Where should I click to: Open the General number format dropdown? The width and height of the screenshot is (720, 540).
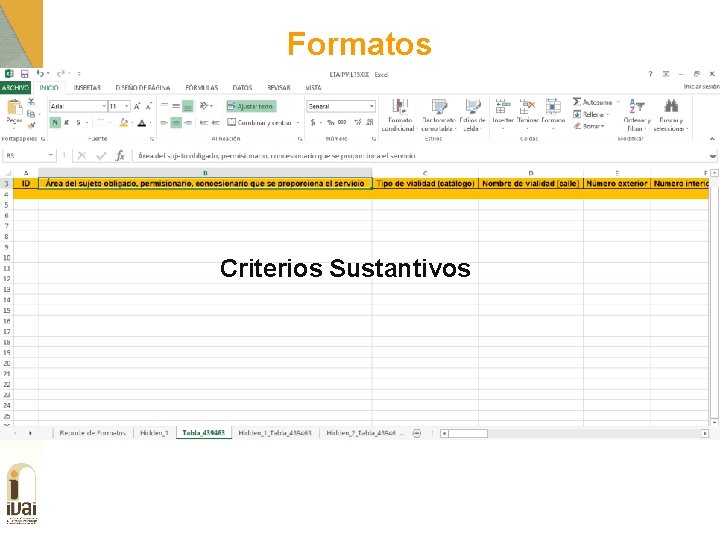[371, 106]
